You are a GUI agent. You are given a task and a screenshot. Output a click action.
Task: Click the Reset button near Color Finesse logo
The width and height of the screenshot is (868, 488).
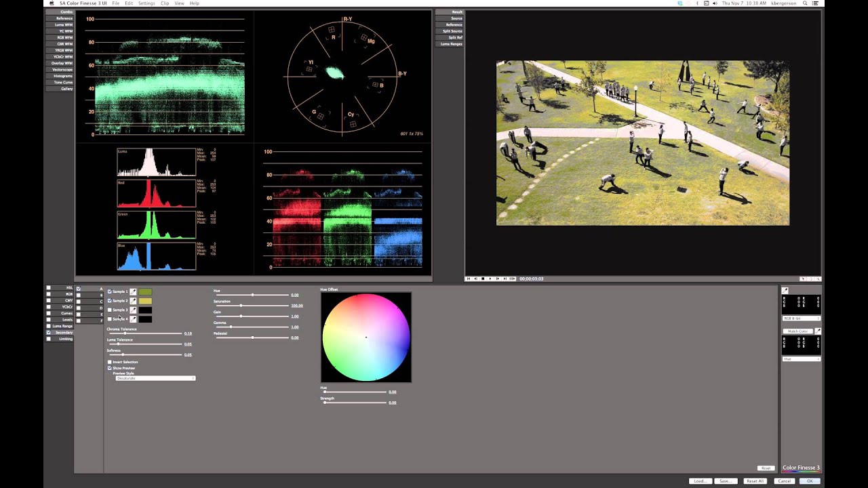tap(766, 468)
